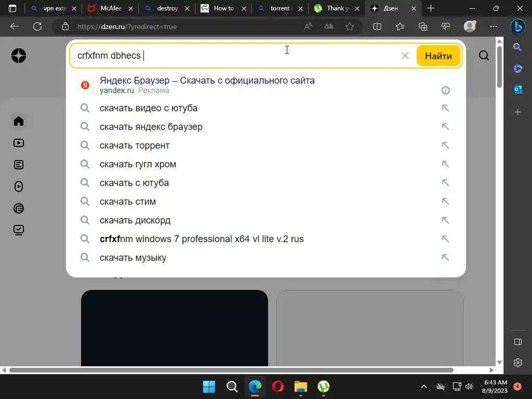Open a new browser tab
Viewport: 532px width, 399px height.
[431, 8]
